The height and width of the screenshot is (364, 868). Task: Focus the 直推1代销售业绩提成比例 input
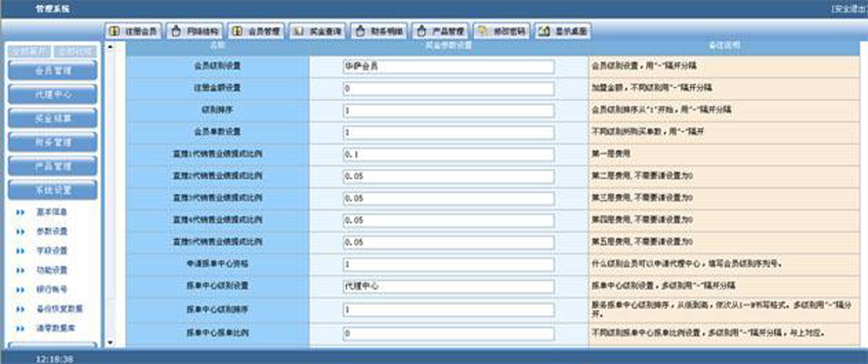pos(449,155)
